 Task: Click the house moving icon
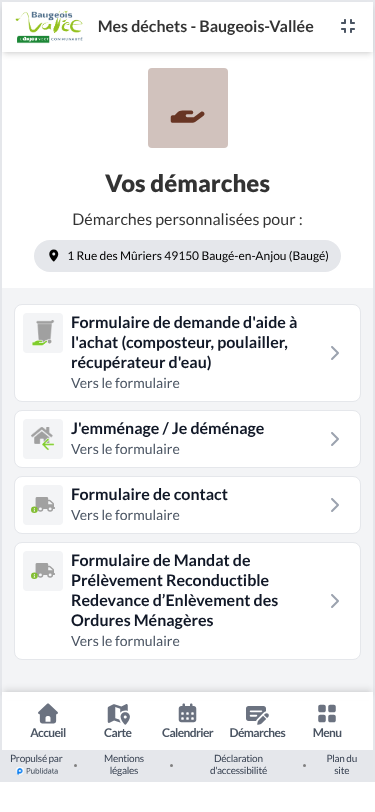tap(43, 439)
